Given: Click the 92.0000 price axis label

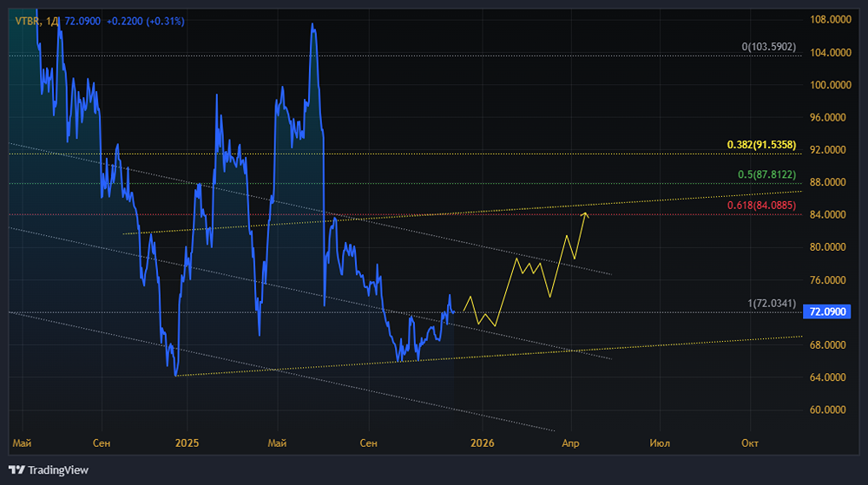Looking at the screenshot, I should pyautogui.click(x=827, y=150).
